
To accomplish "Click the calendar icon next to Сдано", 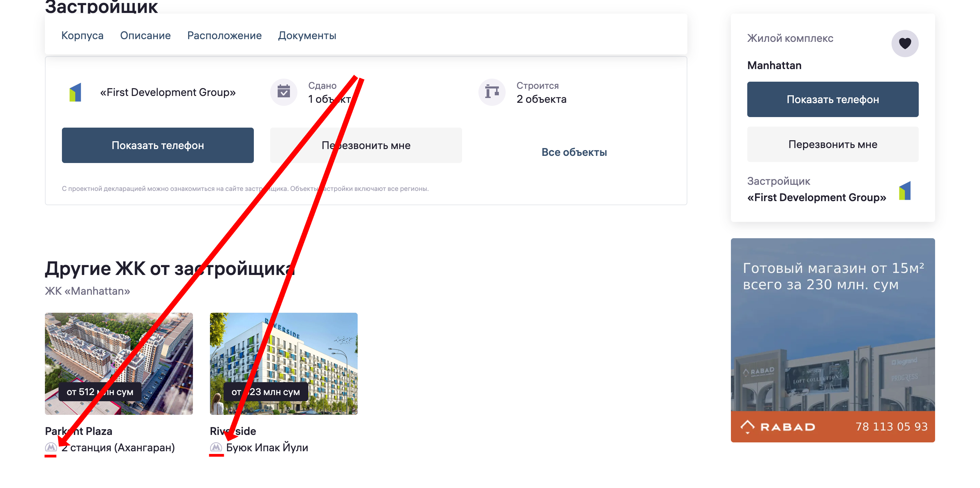I will (284, 92).
